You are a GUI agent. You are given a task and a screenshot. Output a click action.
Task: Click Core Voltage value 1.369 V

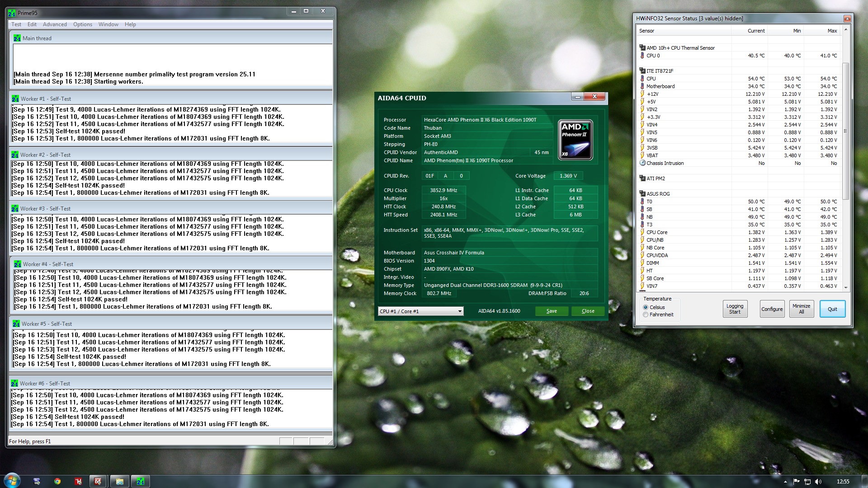point(568,176)
